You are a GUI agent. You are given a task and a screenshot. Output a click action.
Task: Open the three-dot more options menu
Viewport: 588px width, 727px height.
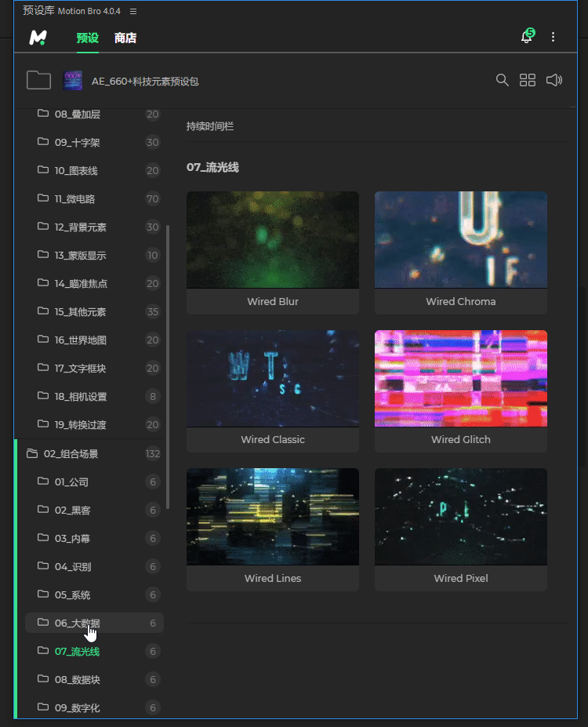tap(553, 37)
